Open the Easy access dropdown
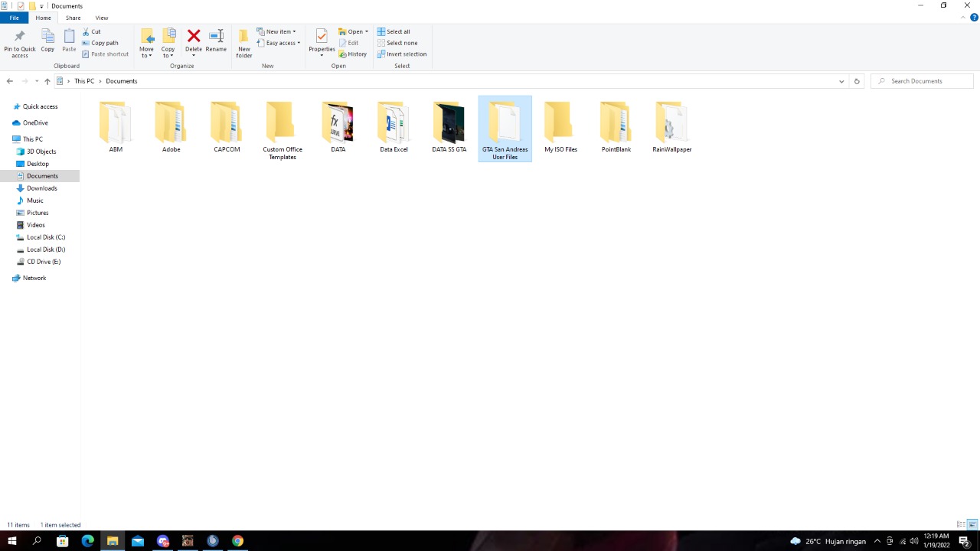Image resolution: width=980 pixels, height=551 pixels. tap(279, 43)
